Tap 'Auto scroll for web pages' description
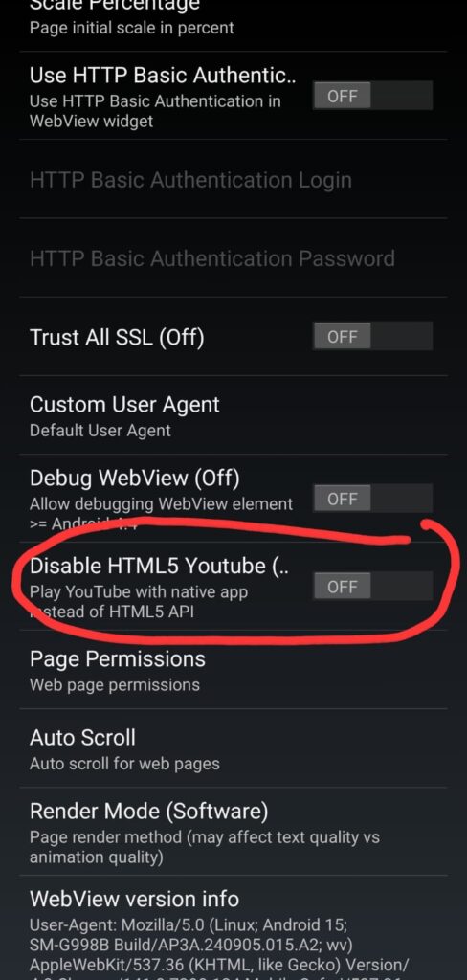The width and height of the screenshot is (467, 980). pos(124,764)
